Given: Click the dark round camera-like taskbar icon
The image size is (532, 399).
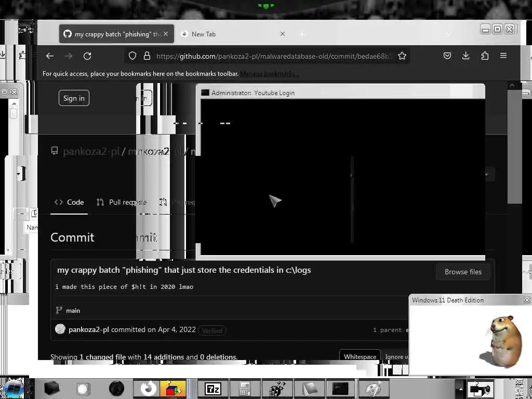Looking at the screenshot, I should coord(116,389).
